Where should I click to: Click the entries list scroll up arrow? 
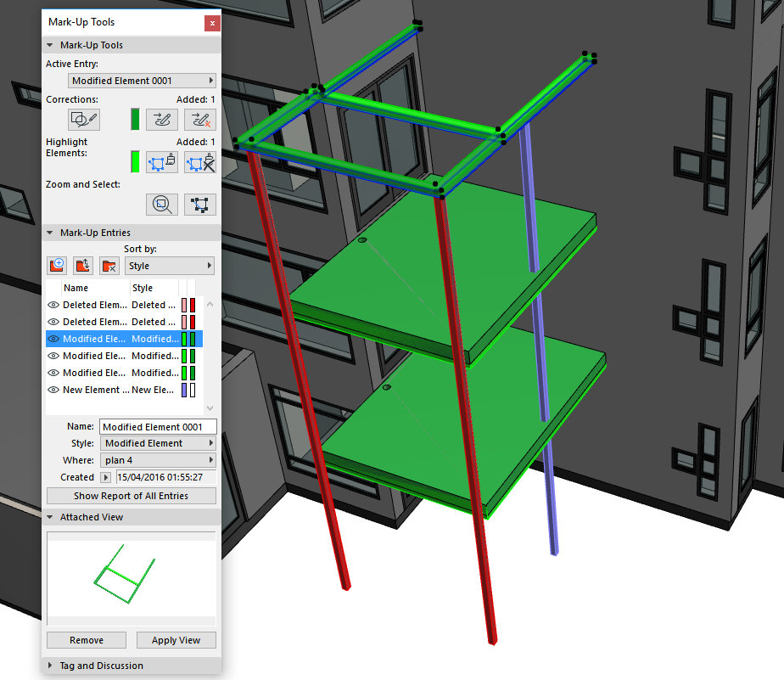coord(210,304)
